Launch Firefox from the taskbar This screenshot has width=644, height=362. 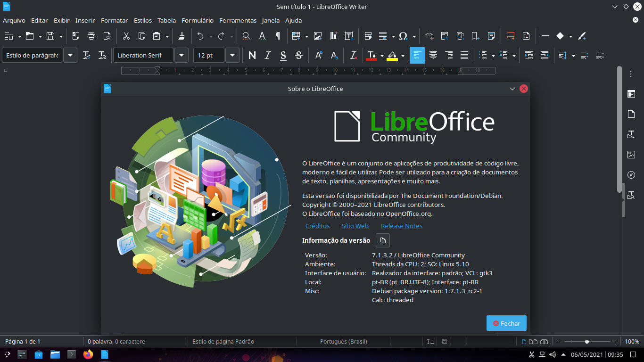click(x=88, y=354)
